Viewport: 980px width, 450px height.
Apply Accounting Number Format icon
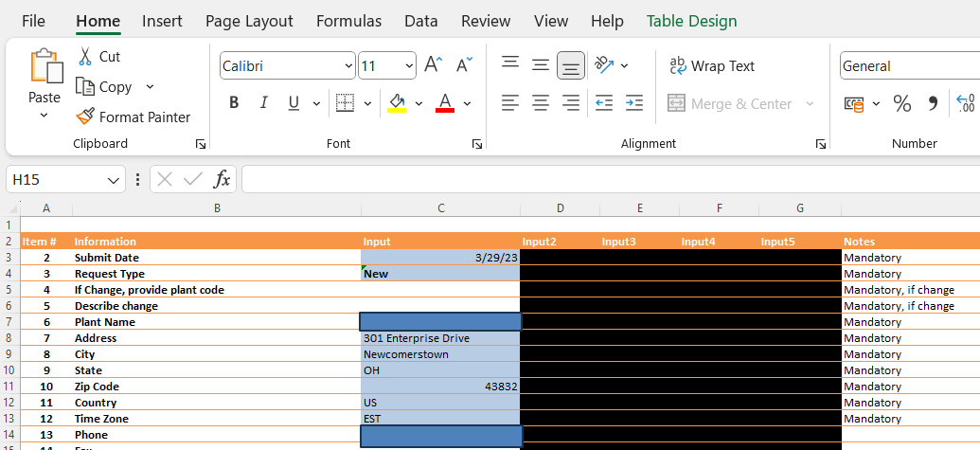854,104
